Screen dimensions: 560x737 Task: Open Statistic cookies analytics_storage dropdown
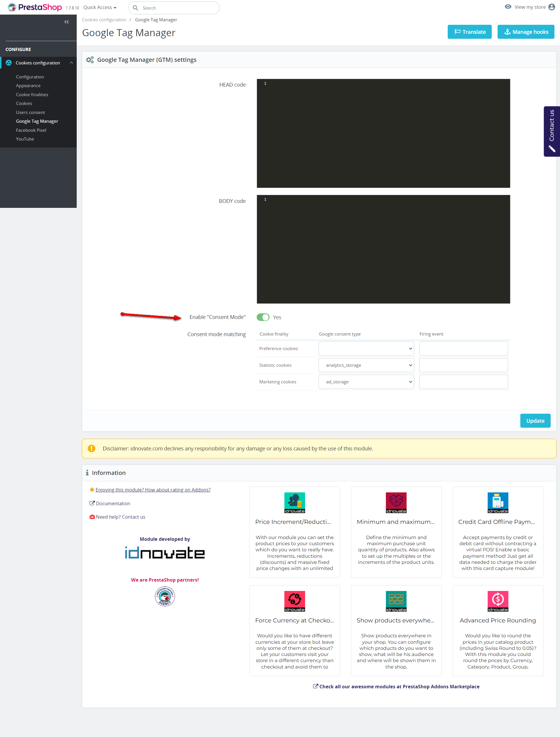tap(366, 365)
